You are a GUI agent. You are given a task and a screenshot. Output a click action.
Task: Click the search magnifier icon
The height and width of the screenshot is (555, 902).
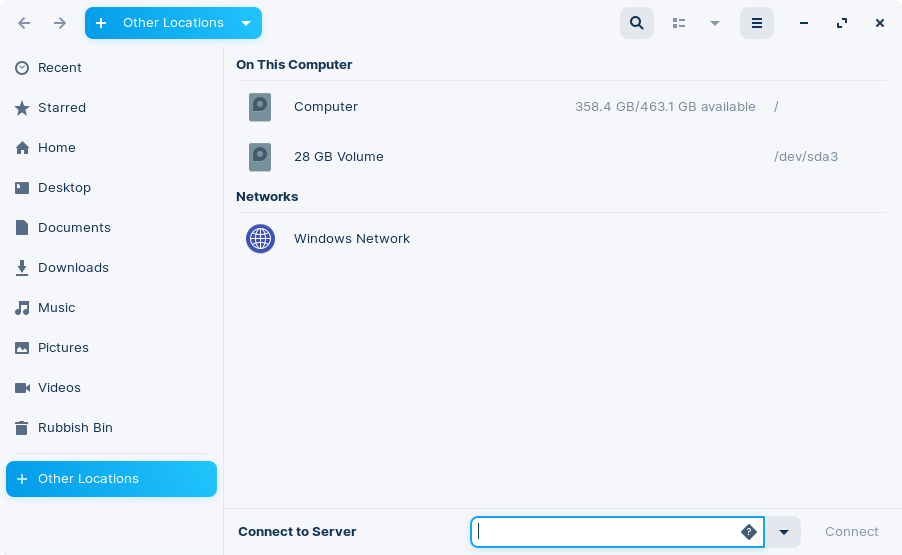637,23
